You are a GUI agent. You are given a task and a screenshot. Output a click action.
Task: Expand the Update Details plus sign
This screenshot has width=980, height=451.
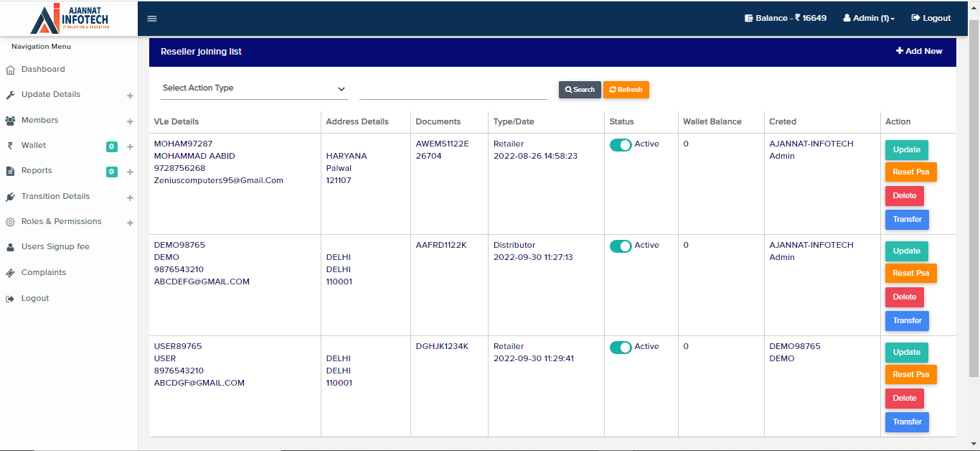coord(130,96)
